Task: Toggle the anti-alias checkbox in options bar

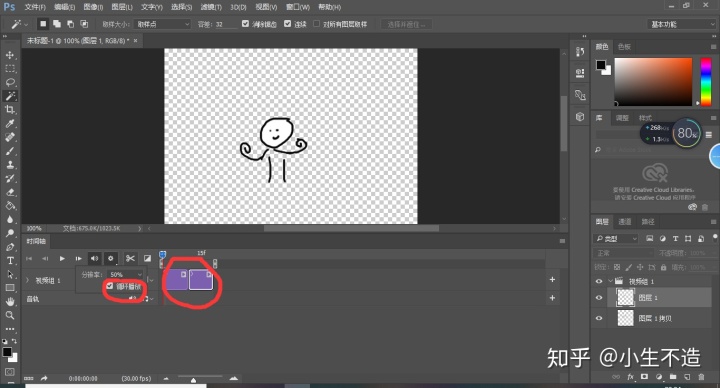Action: (x=245, y=24)
